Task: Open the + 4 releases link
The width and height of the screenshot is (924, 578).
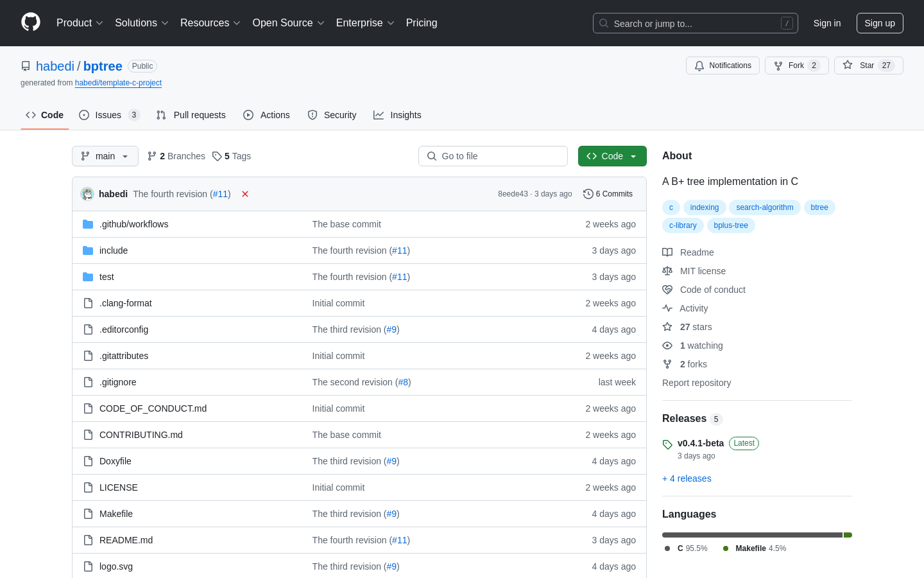Action: (x=687, y=478)
